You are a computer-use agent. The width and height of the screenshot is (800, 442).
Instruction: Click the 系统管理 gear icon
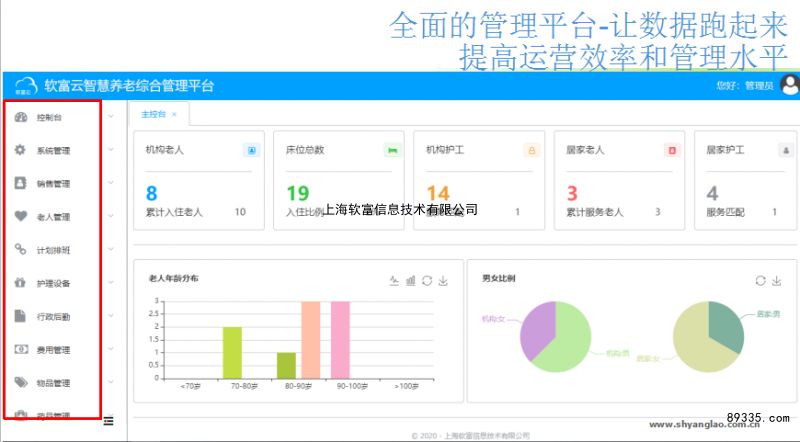(x=21, y=150)
